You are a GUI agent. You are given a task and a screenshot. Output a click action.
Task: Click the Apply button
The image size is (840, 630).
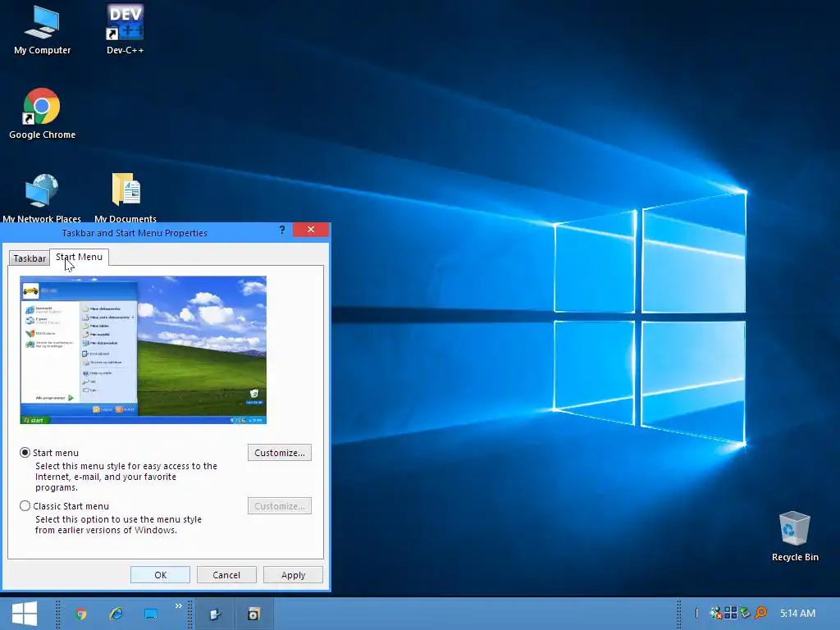point(293,575)
